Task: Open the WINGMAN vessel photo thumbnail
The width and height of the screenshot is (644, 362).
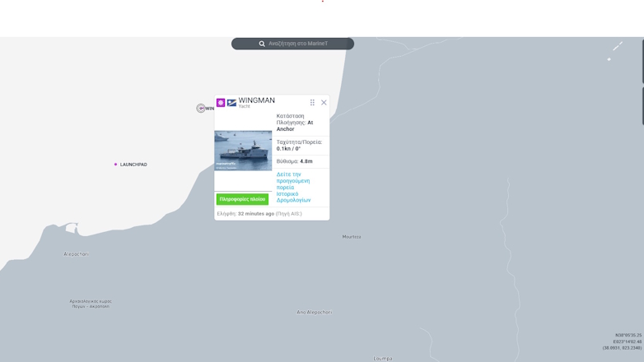Action: pos(243,151)
